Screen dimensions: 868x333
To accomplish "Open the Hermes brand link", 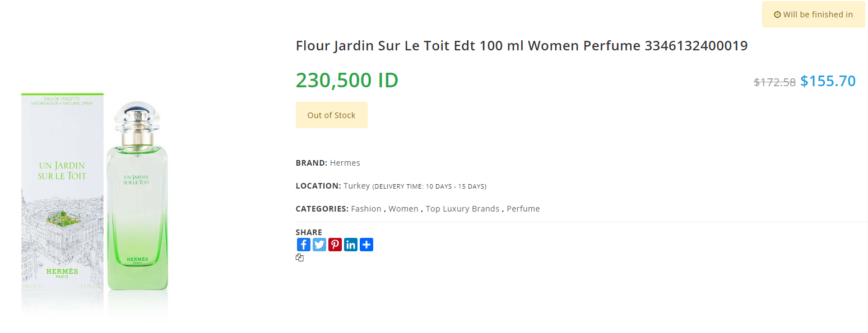I will [x=345, y=163].
